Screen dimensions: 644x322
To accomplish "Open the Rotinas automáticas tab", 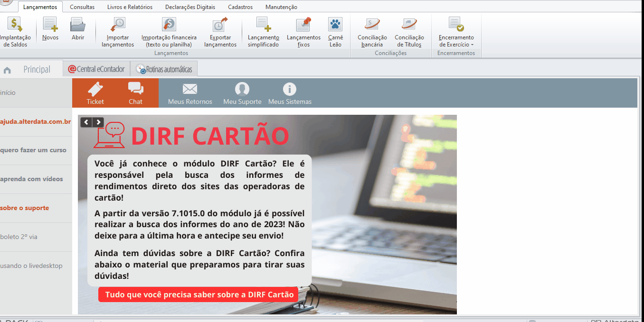I will click(164, 69).
